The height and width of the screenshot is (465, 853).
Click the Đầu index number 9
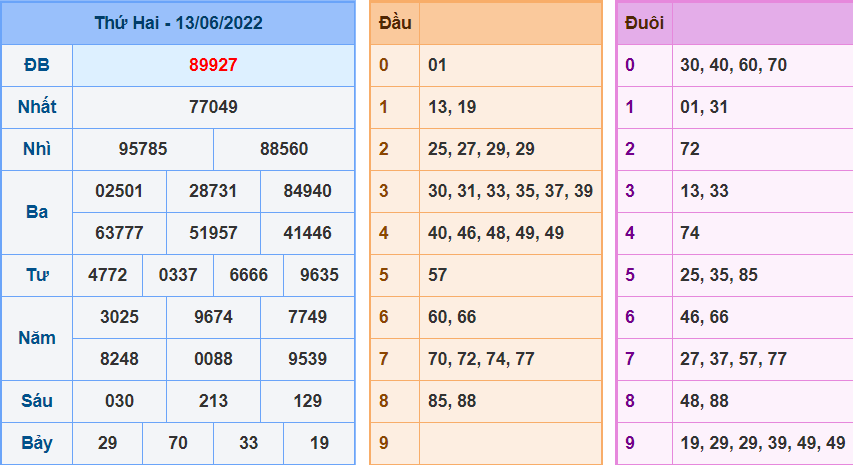384,443
